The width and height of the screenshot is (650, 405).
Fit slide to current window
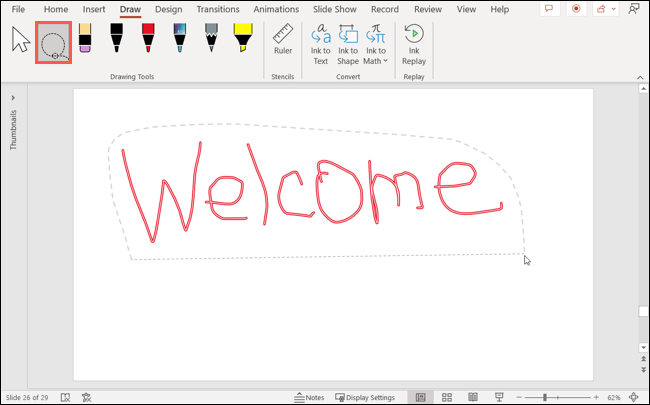[633, 397]
